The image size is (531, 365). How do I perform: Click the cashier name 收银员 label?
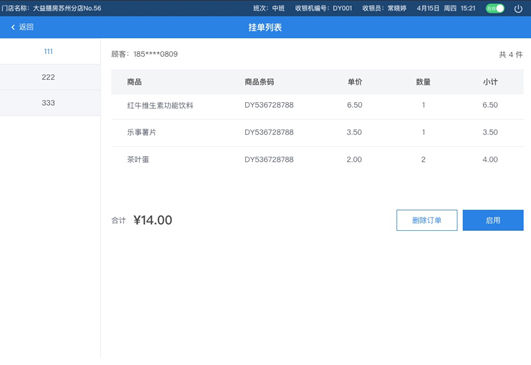click(x=384, y=8)
